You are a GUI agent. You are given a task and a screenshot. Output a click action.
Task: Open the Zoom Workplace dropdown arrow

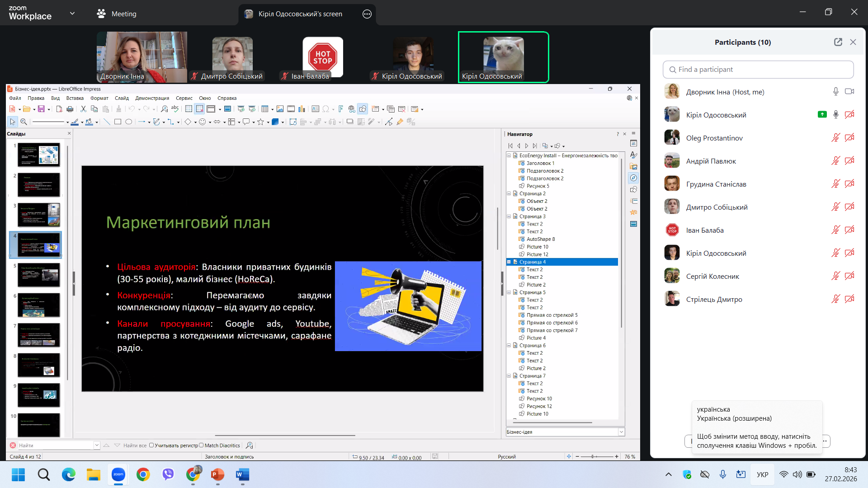point(72,14)
